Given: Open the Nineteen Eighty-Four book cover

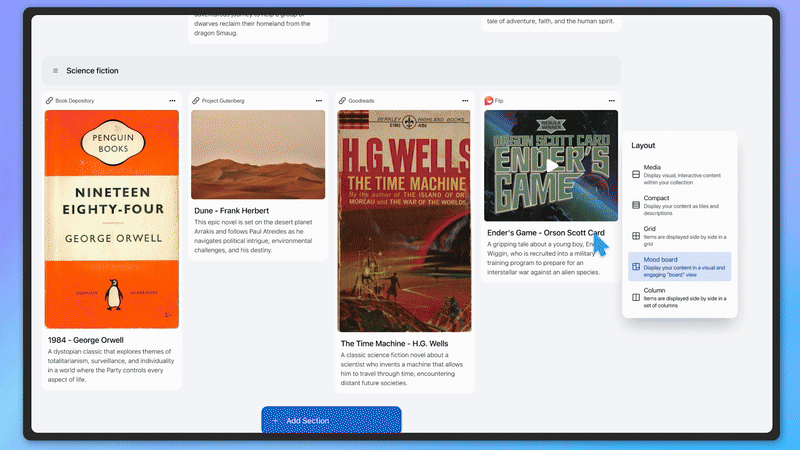Looking at the screenshot, I should point(112,218).
